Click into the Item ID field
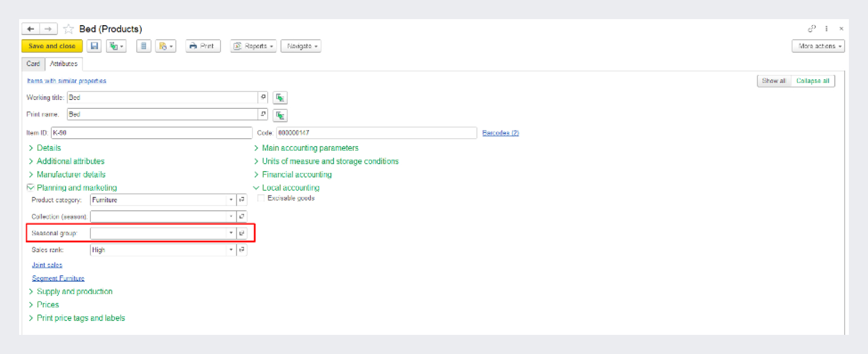The height and width of the screenshot is (354, 868). (x=151, y=133)
